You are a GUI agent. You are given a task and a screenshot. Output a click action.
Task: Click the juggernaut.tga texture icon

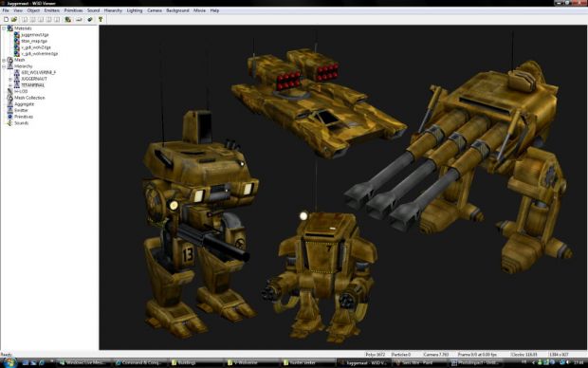pos(17,35)
